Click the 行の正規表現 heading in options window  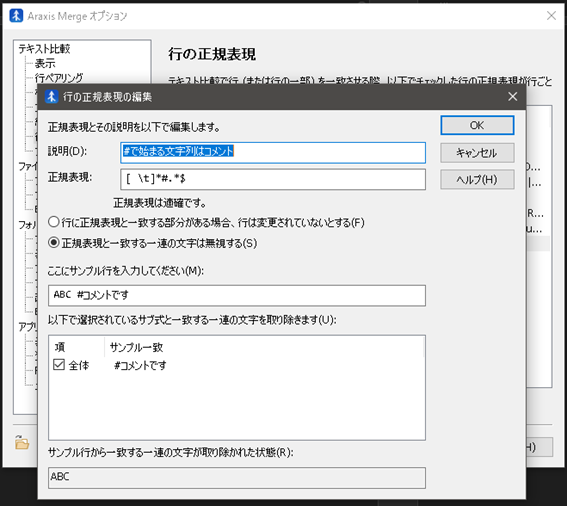212,54
